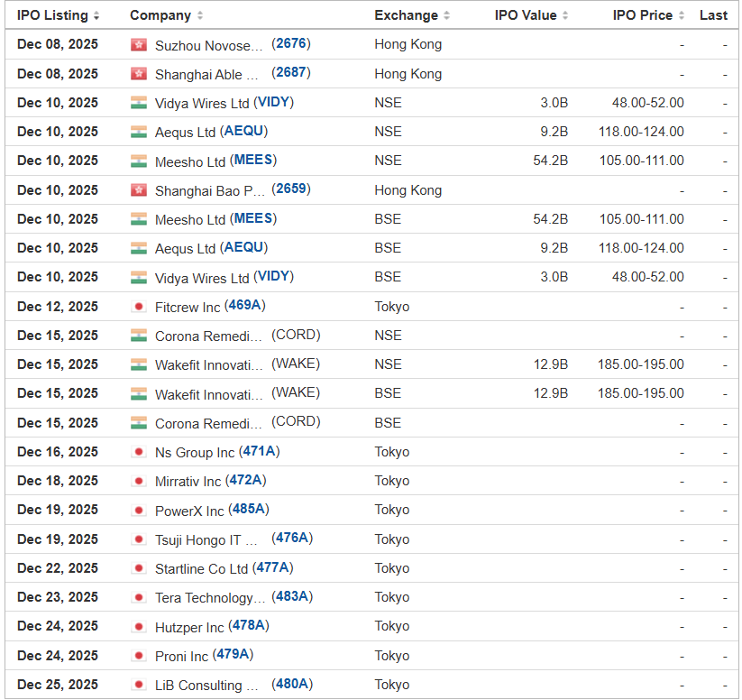Select price range 185.00-195.00 in Wakefit BSE row
The image size is (742, 700).
tap(641, 393)
